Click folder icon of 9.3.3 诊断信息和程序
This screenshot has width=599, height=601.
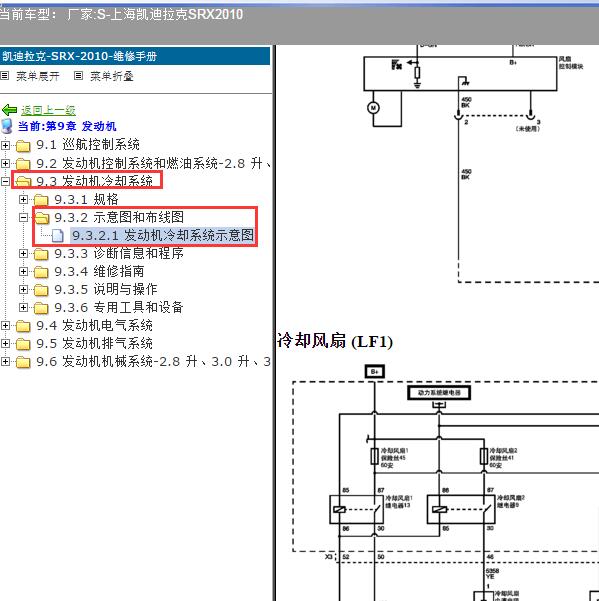click(x=41, y=254)
